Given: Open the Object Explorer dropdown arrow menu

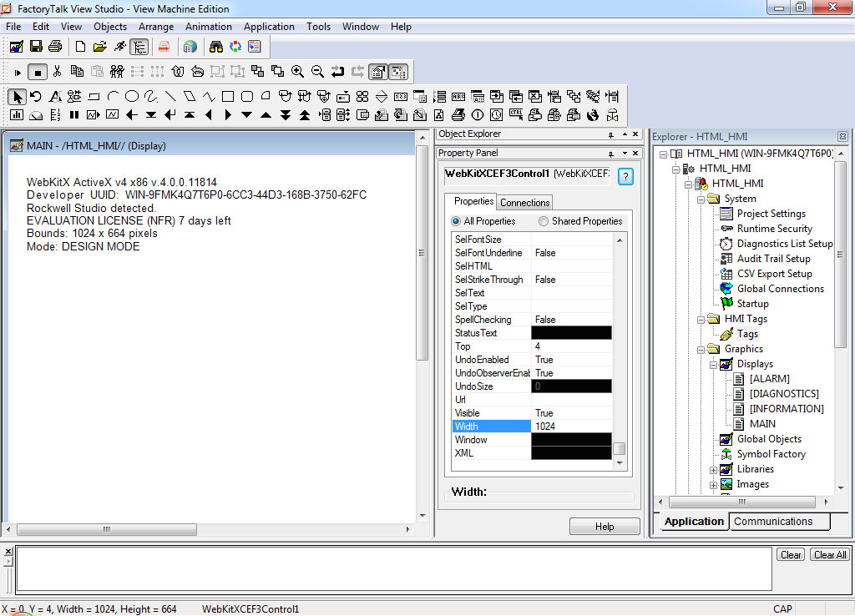Looking at the screenshot, I should point(625,134).
